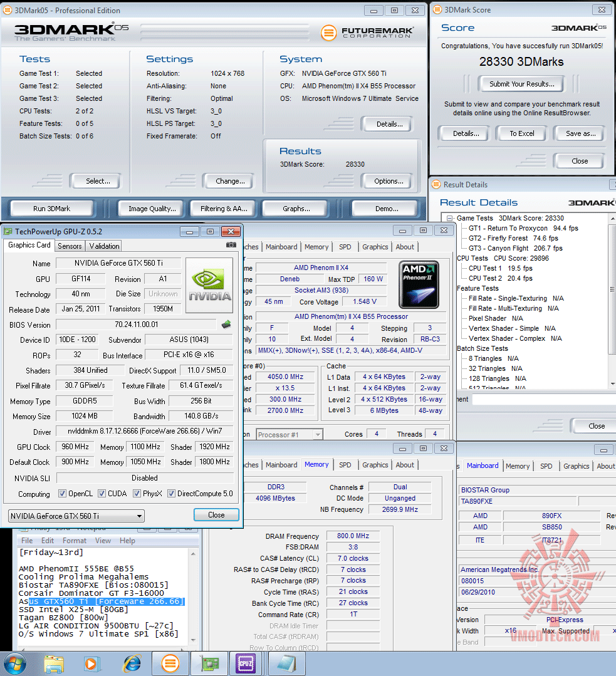
Task: Switch to the Validation tab in GPU-Z
Action: (104, 246)
